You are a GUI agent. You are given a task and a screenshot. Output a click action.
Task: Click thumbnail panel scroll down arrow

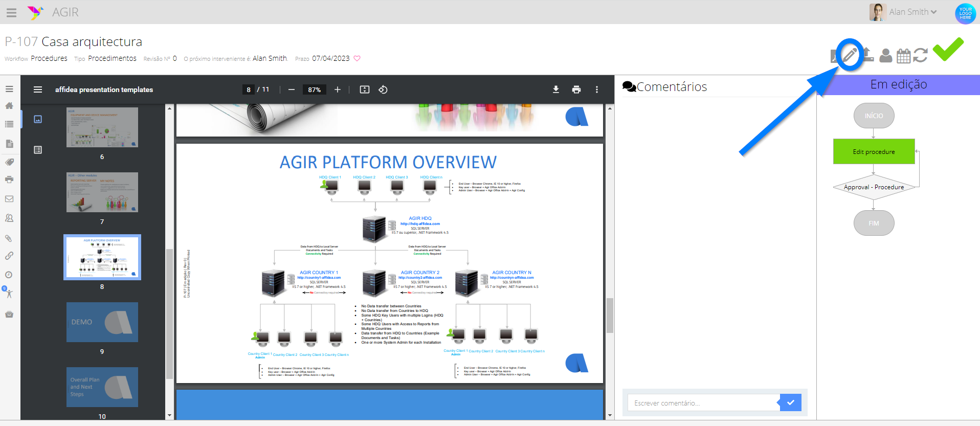(x=169, y=415)
